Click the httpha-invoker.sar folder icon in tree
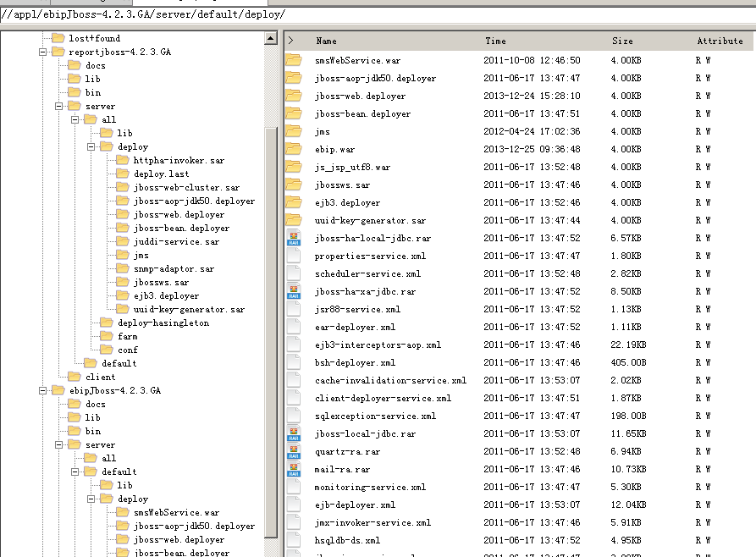 tap(123, 160)
